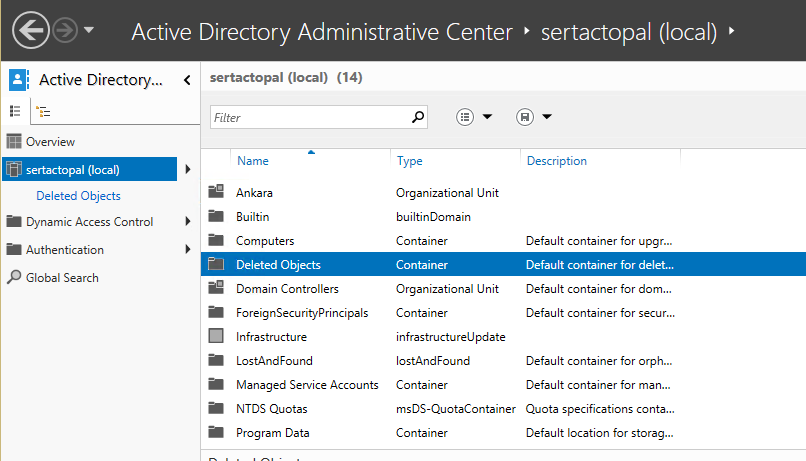Screen dimensions: 806x461
Task: Click the forward navigation arrow button
Action: [x=65, y=30]
